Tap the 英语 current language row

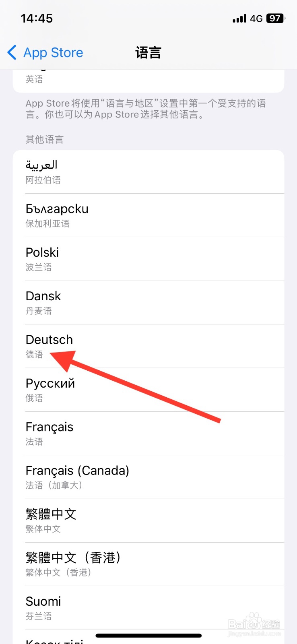tap(148, 81)
